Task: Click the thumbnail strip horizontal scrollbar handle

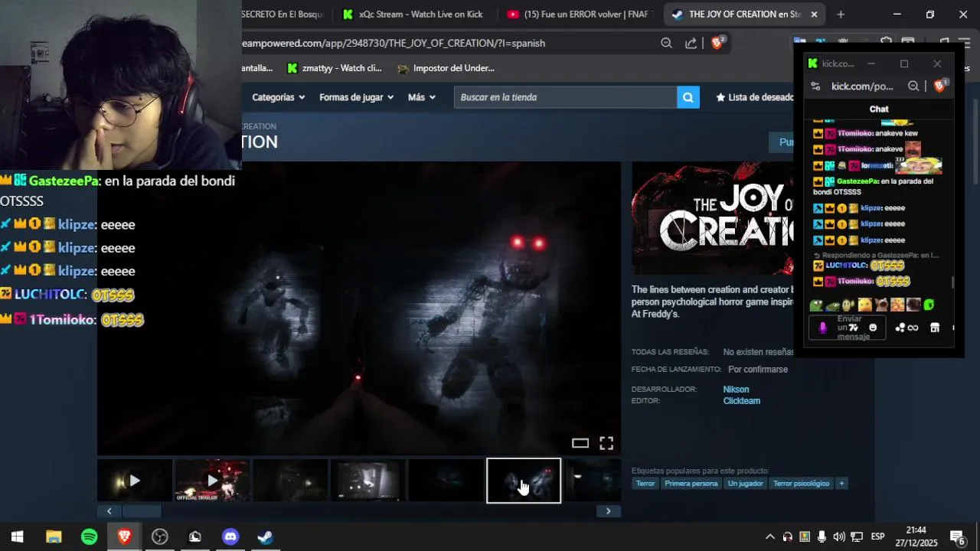Action: [142, 511]
